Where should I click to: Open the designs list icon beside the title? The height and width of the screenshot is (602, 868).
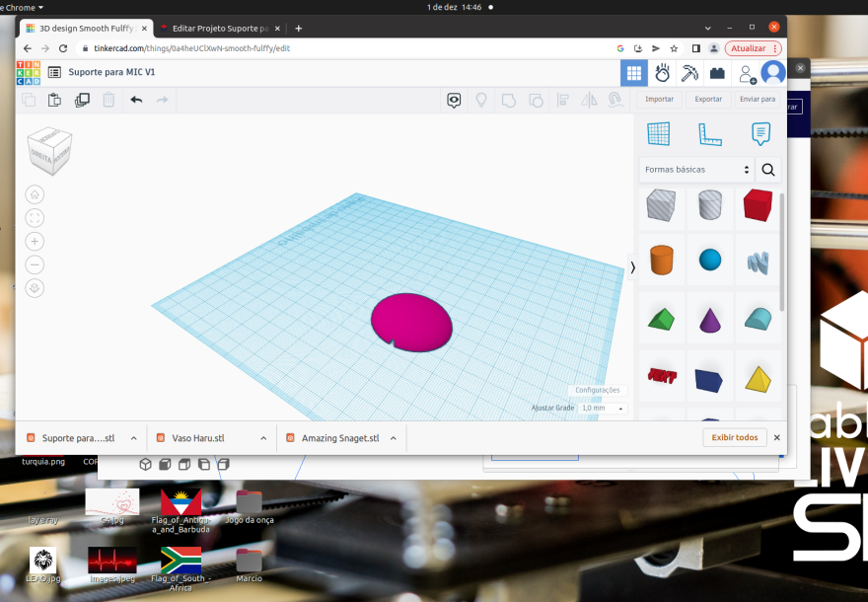click(x=54, y=72)
